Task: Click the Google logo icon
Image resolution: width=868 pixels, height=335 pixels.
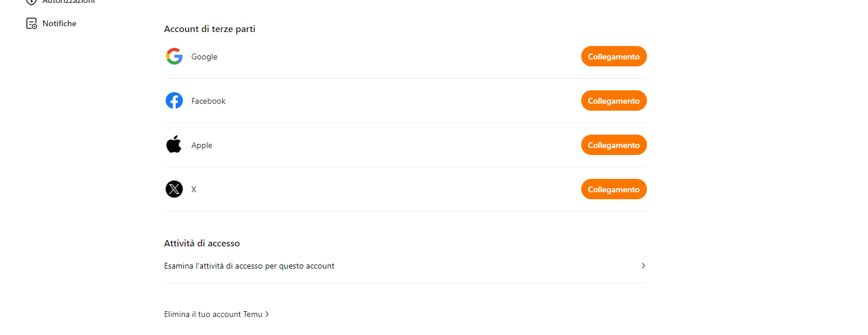Action: (x=174, y=57)
